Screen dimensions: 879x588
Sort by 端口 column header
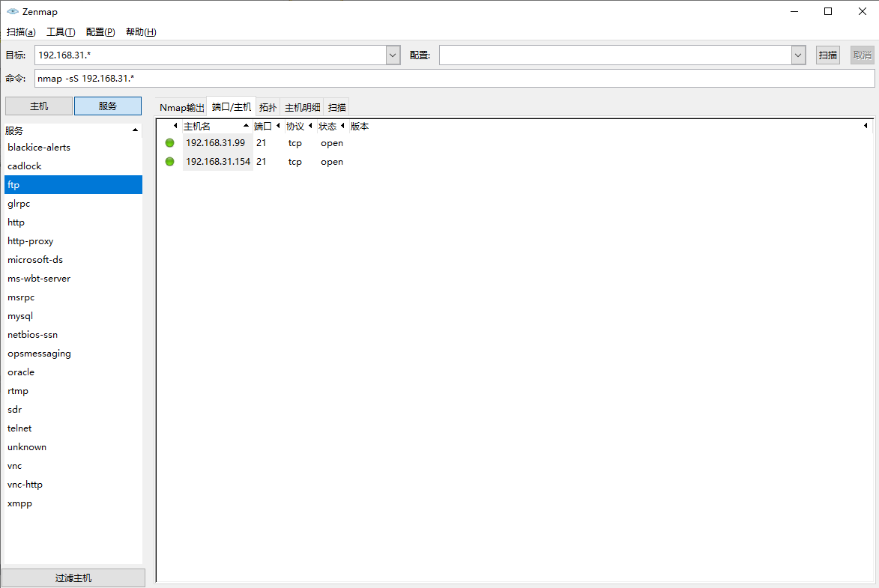click(x=268, y=126)
